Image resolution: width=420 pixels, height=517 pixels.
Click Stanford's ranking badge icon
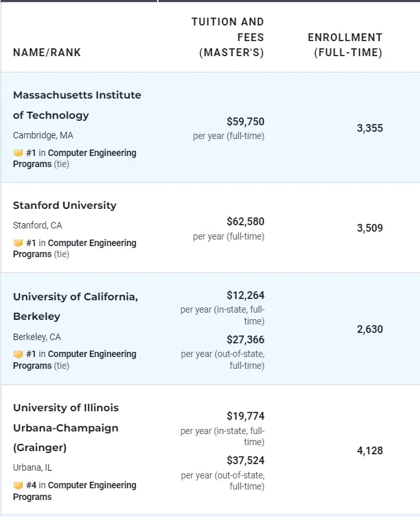(x=18, y=243)
